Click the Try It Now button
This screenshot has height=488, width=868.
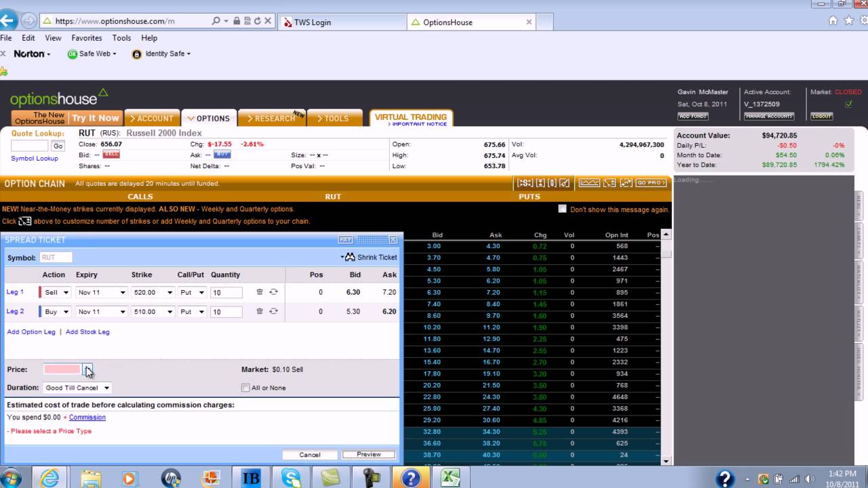[95, 118]
